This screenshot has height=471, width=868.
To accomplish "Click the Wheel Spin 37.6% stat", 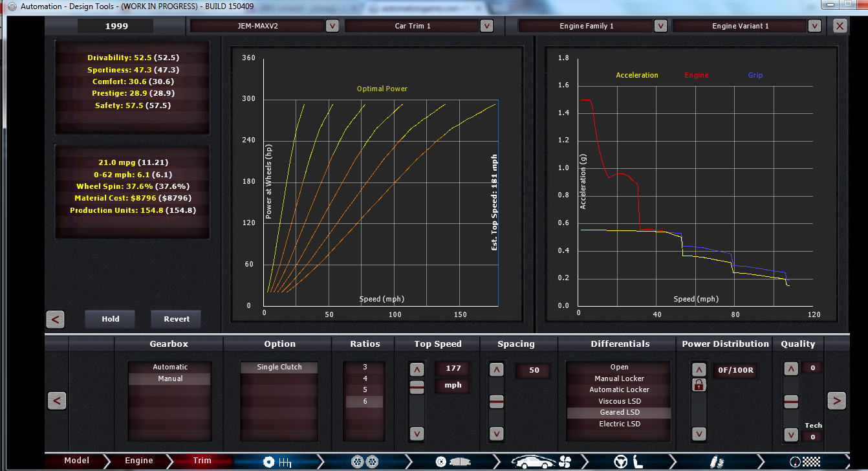I will 133,186.
